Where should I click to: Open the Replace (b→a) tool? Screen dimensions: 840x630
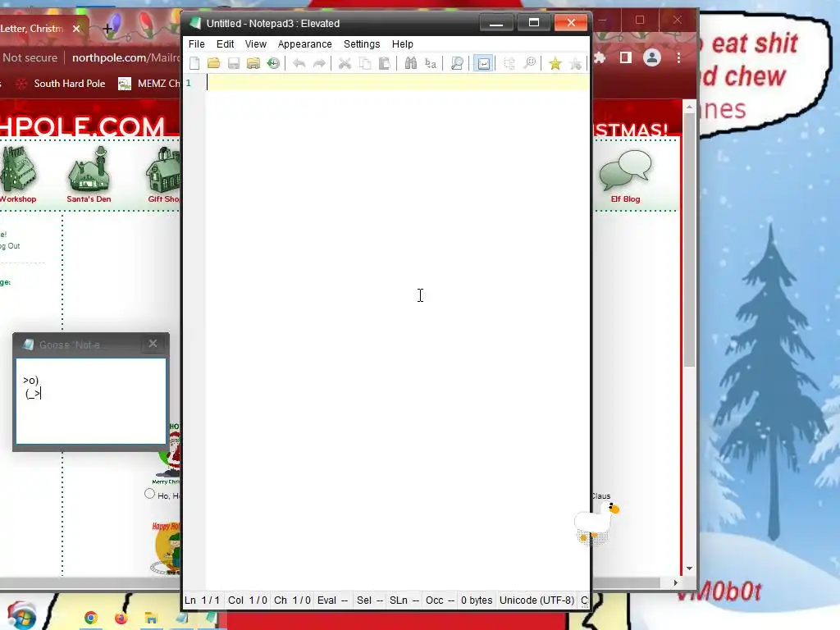[430, 63]
